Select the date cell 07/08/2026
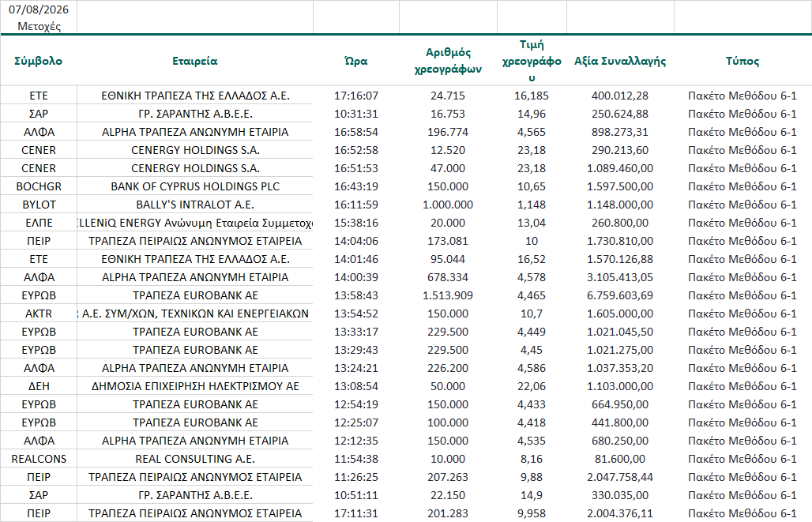Image resolution: width=812 pixels, height=522 pixels. (39, 9)
